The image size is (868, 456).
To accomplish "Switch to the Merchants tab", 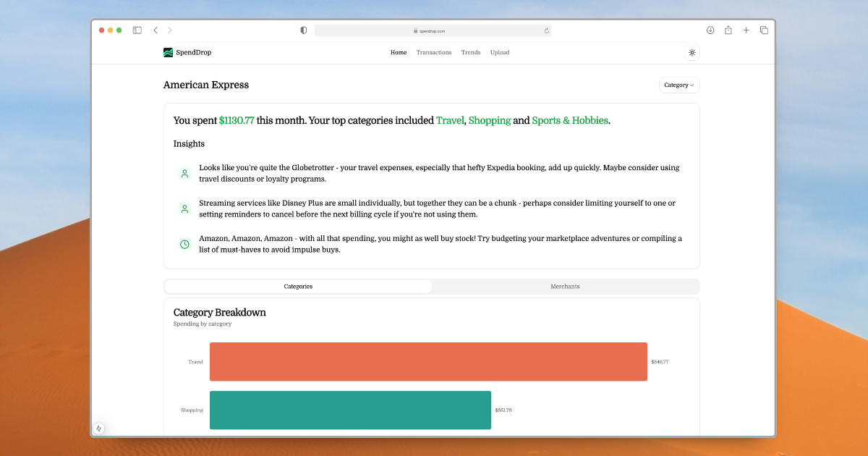I will point(565,286).
